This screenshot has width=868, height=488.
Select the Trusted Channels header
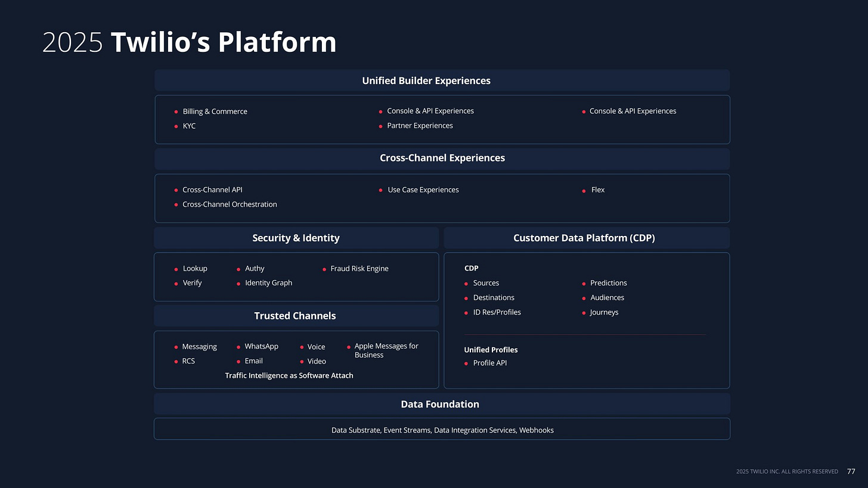tap(296, 316)
